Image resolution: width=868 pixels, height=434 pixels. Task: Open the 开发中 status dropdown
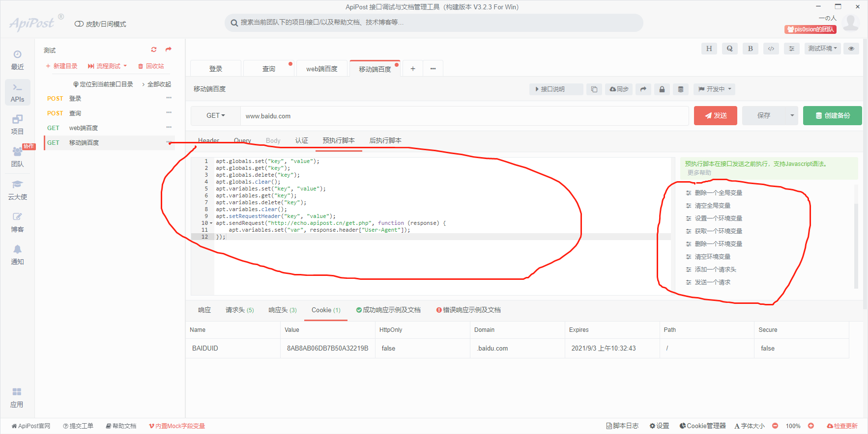715,89
